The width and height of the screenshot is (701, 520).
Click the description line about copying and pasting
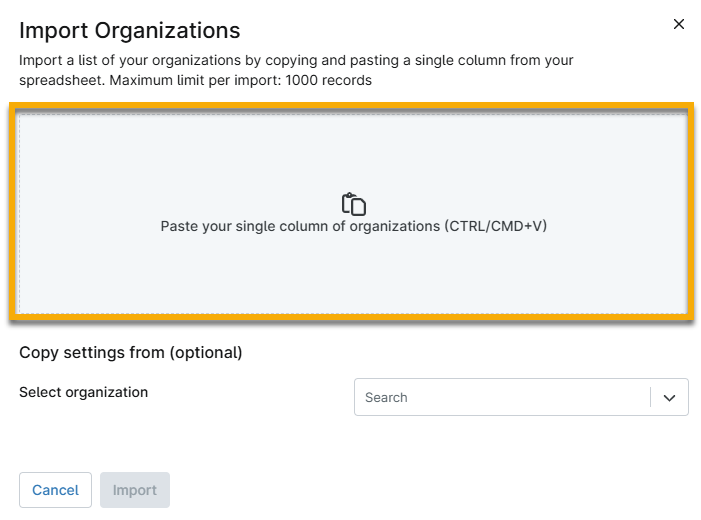pos(296,61)
